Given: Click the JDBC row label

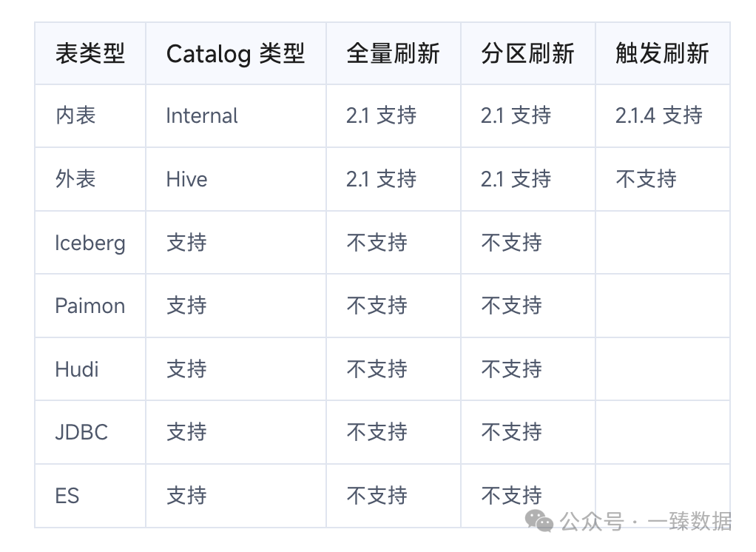Looking at the screenshot, I should click(x=81, y=432).
